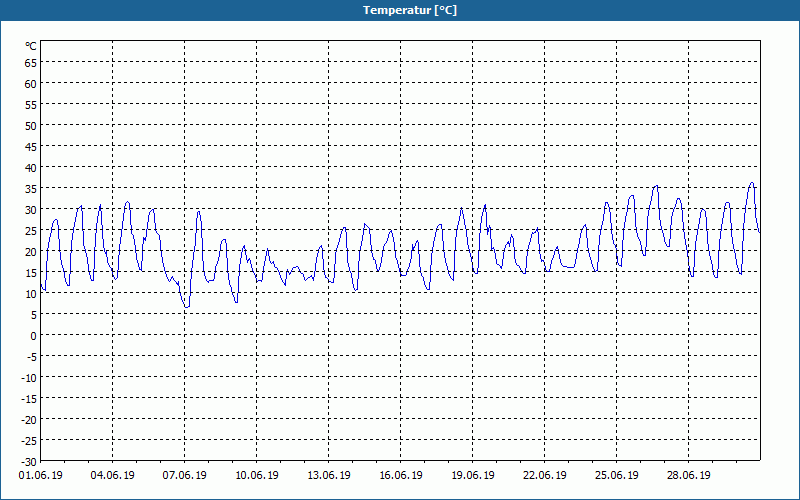The width and height of the screenshot is (800, 500).
Task: Select the -5 y-axis value
Action: coord(32,357)
